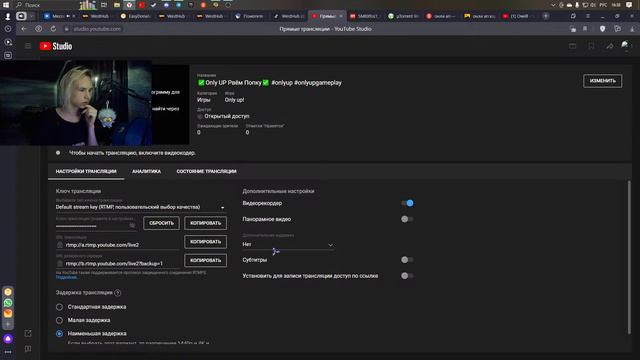Open the browser shield protection icon
This screenshot has height=360, width=640.
pyautogui.click(x=602, y=29)
